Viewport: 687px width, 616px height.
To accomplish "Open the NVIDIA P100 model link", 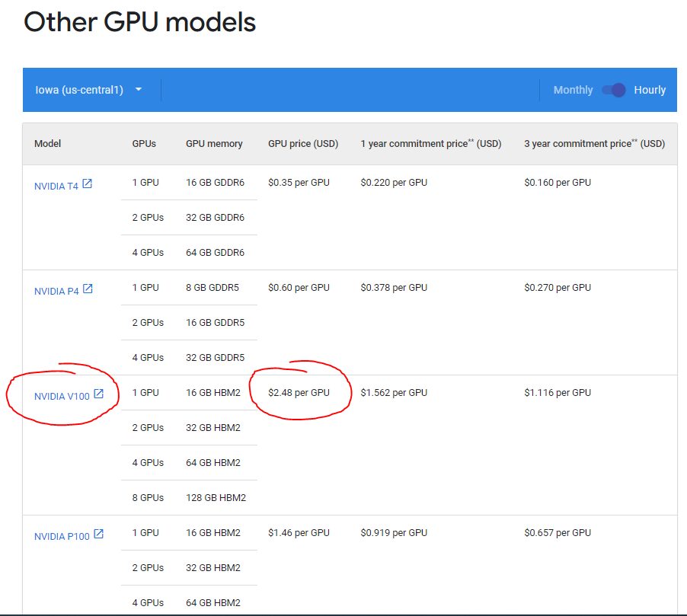I will 62,537.
